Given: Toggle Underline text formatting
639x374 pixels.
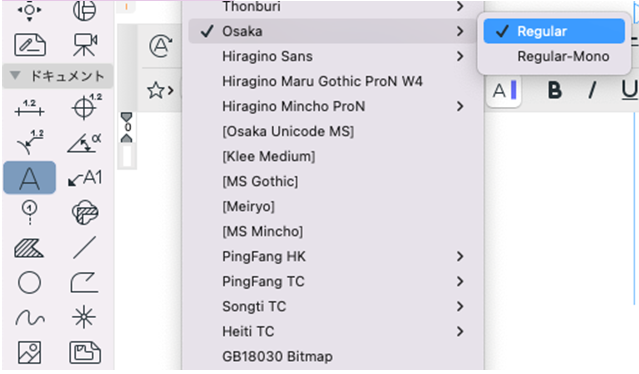Looking at the screenshot, I should click(629, 90).
